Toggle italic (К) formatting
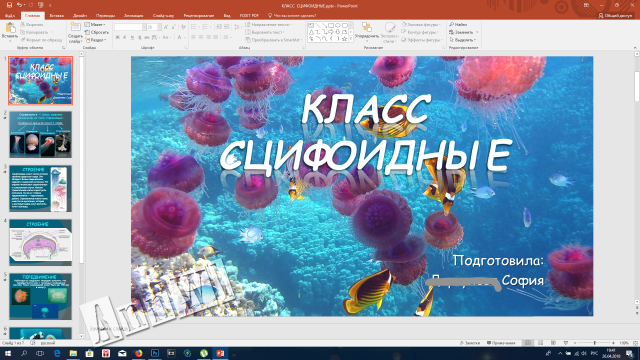This screenshot has width=640, height=360. click(125, 38)
